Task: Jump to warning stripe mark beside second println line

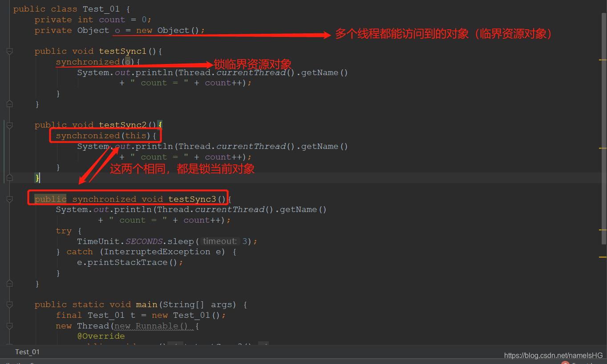Action: 603,148
